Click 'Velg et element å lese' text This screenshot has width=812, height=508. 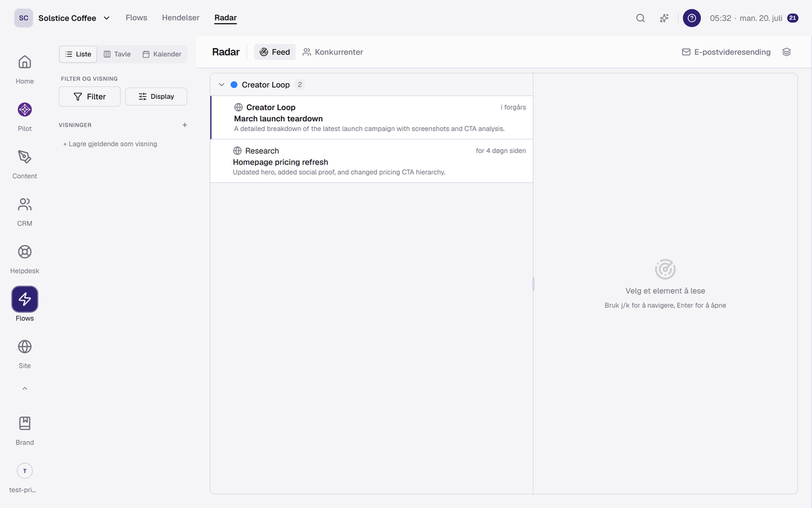point(665,291)
